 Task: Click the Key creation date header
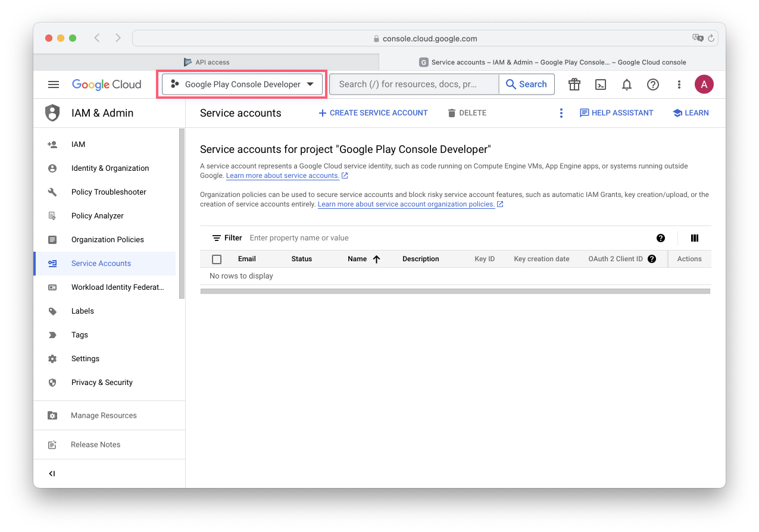click(542, 259)
